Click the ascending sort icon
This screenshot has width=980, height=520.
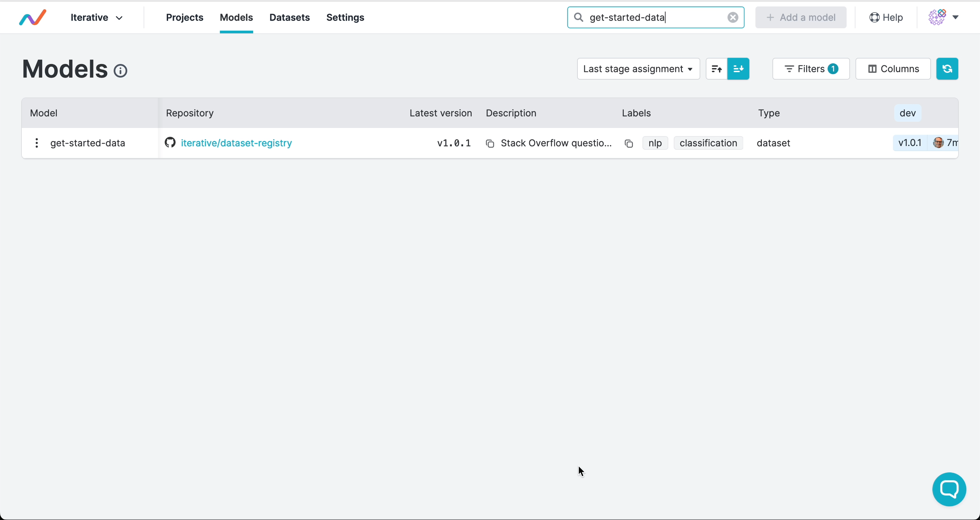(x=717, y=69)
